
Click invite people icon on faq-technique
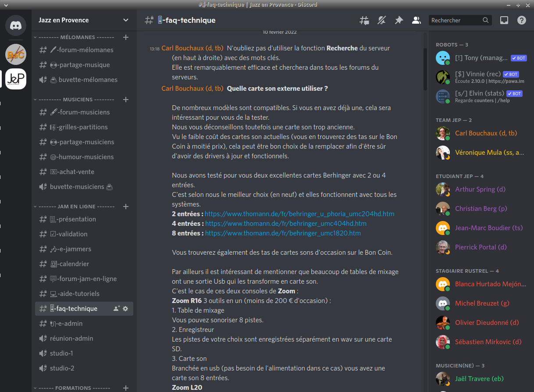(116, 309)
